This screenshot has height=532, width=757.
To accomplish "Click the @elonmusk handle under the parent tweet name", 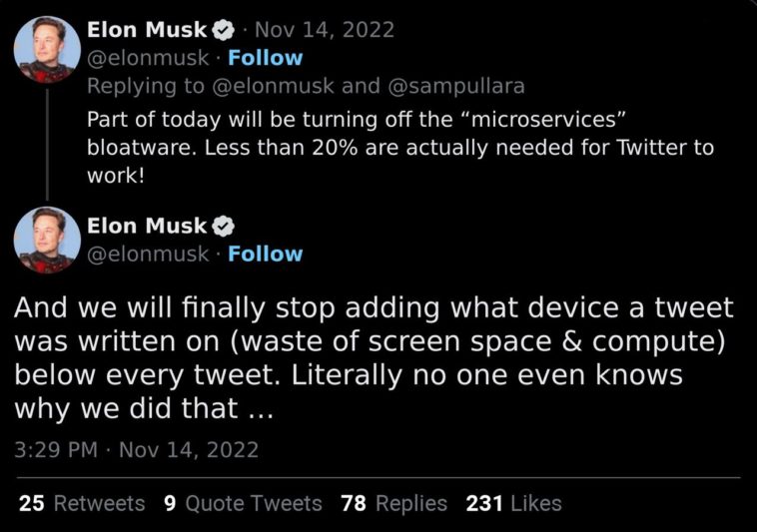I will [x=149, y=58].
